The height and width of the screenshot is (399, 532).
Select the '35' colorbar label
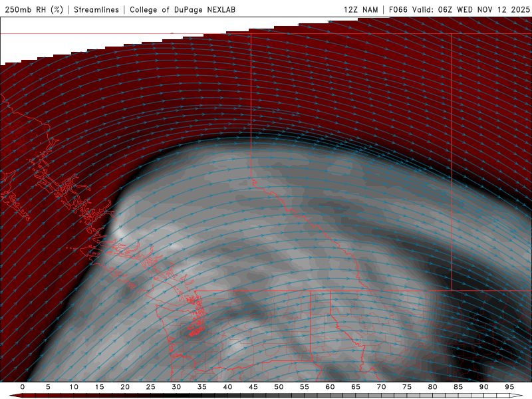pos(202,387)
